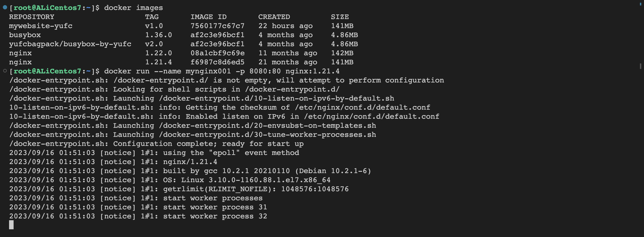Click the yufcbagpack/busybox-by-yufc repository entry
This screenshot has width=644, height=237.
point(70,44)
